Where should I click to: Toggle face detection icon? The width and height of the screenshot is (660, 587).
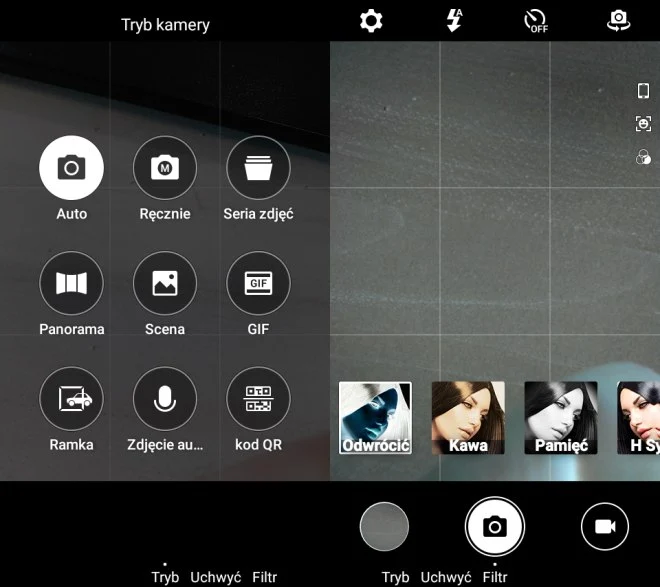(643, 124)
